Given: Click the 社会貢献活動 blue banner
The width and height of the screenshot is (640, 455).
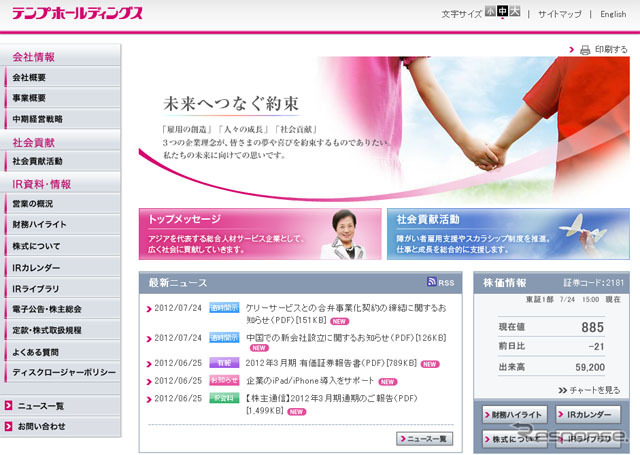Looking at the screenshot, I should coord(508,234).
